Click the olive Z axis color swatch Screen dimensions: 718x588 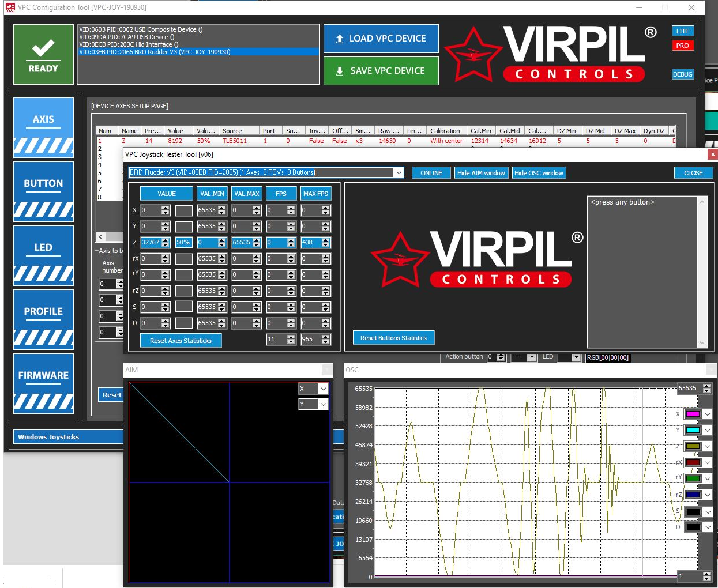(693, 446)
